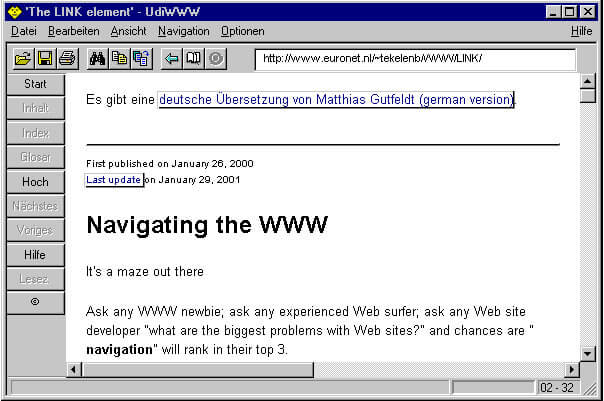Open the Hilfe menu in the menu bar
The image size is (604, 401).
click(582, 31)
